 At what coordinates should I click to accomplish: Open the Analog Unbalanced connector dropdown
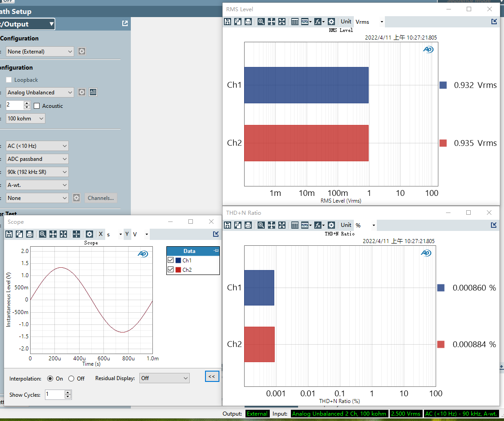pyautogui.click(x=40, y=93)
